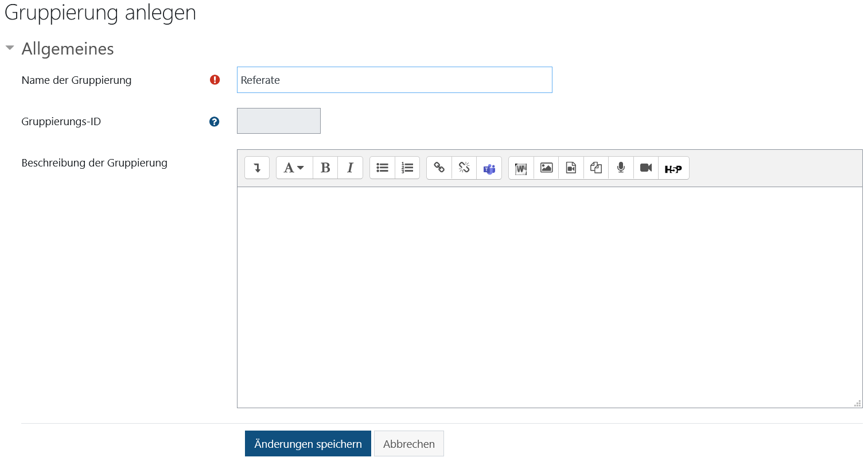Screen dimensions: 868x461
Task: Click into Name der Gruppierung field
Action: point(394,80)
